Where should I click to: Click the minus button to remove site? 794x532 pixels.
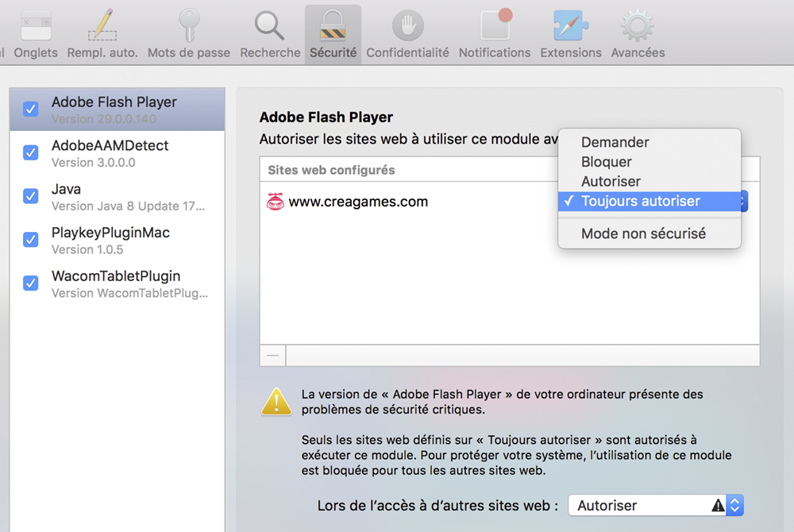(x=272, y=356)
